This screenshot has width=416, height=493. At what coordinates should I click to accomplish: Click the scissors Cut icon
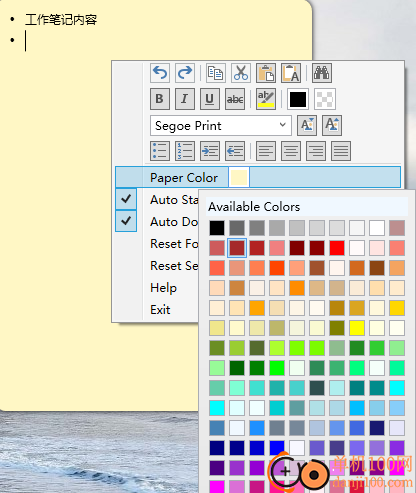[241, 73]
